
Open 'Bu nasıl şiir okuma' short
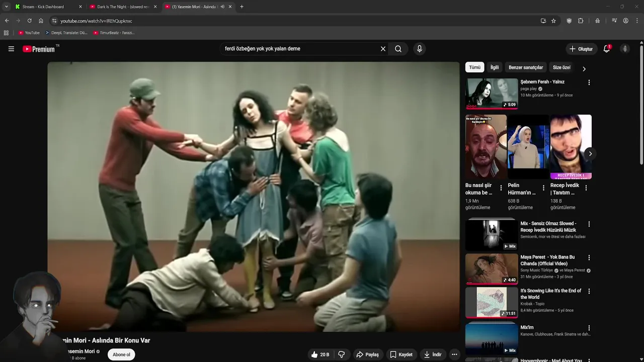point(486,147)
